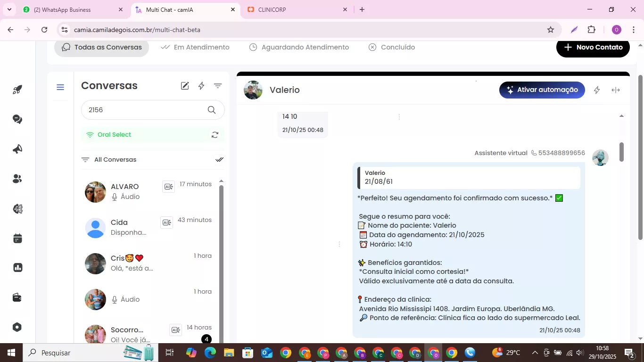Click the lightning icon beside Ativar automação
The image size is (644, 362).
597,90
